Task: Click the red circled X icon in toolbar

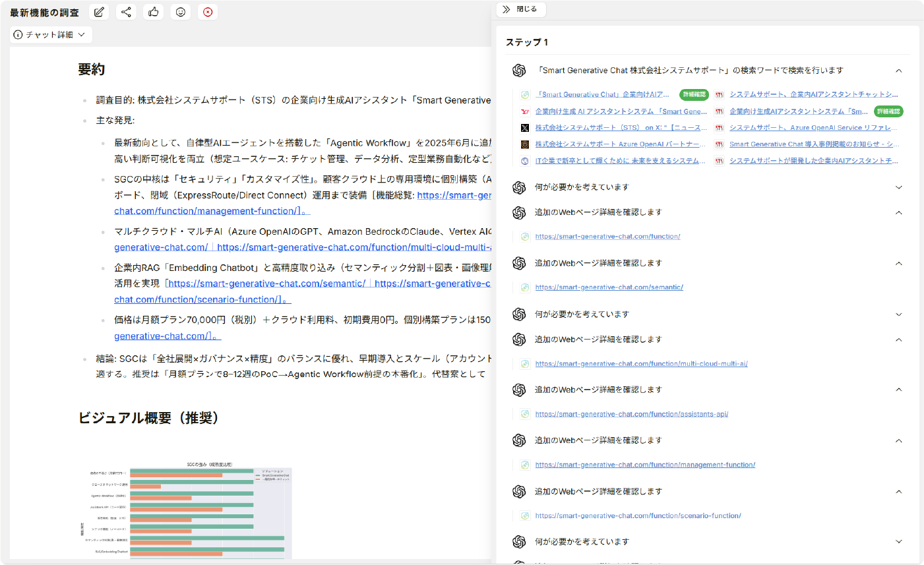Action: point(208,12)
